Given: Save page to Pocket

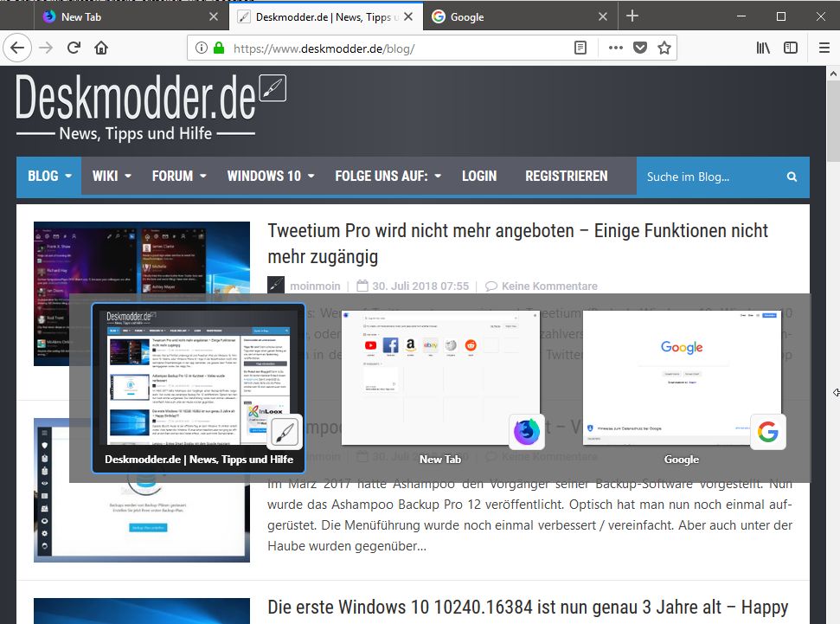Looking at the screenshot, I should 640,48.
